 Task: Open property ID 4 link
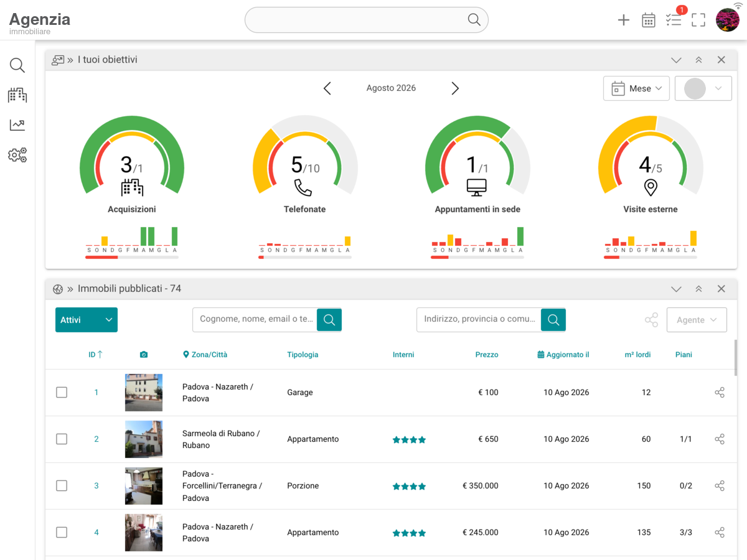point(96,533)
